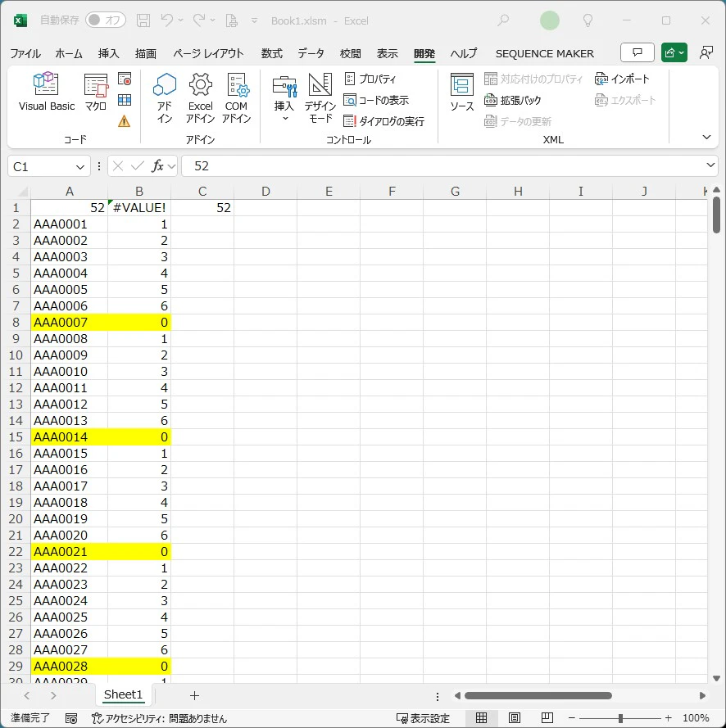This screenshot has height=728, width=726.
Task: Open Accessibility status in status bar
Action: point(159,718)
